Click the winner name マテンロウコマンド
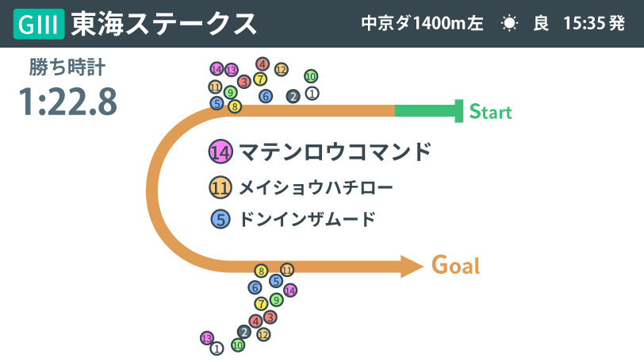The height and width of the screenshot is (362, 644). pyautogui.click(x=335, y=152)
